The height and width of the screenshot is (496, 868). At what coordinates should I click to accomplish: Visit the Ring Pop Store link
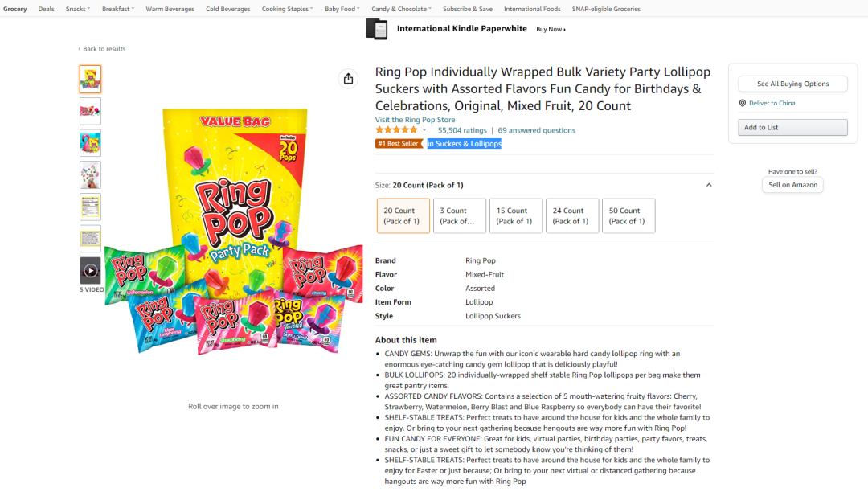[415, 120]
